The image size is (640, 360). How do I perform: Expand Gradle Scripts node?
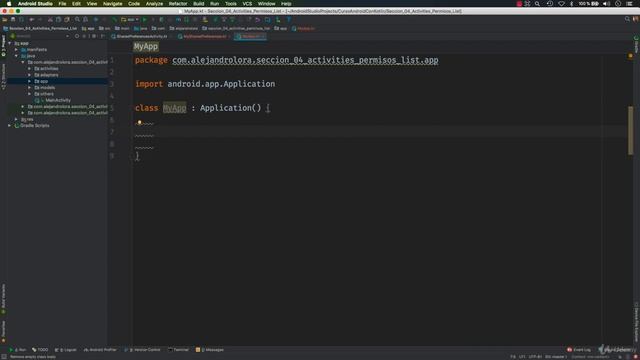[x=10, y=125]
